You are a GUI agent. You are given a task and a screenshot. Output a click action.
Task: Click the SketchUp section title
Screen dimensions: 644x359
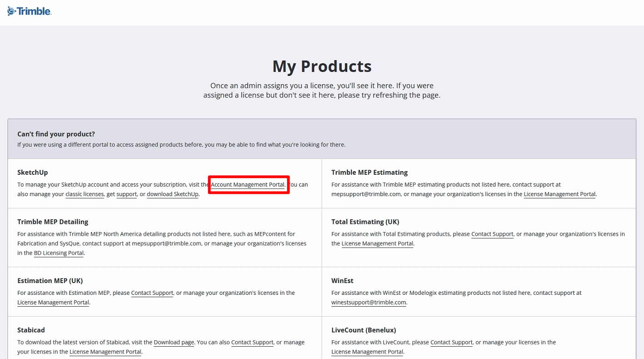(x=33, y=172)
